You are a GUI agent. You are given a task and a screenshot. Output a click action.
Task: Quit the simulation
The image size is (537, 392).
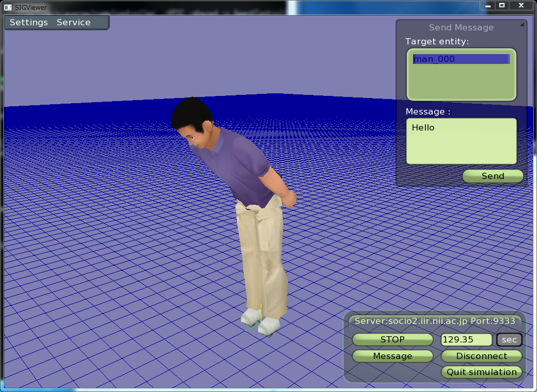pyautogui.click(x=481, y=372)
